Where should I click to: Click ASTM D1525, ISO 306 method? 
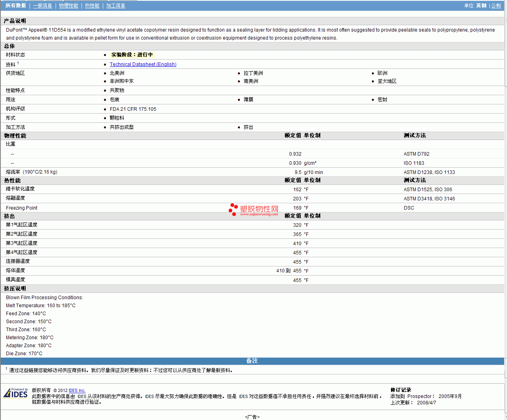pyautogui.click(x=428, y=190)
